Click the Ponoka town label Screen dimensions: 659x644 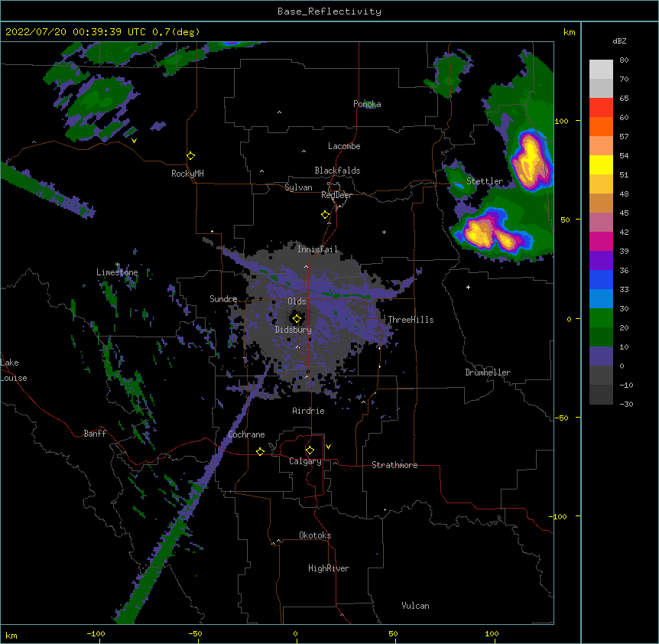click(367, 104)
